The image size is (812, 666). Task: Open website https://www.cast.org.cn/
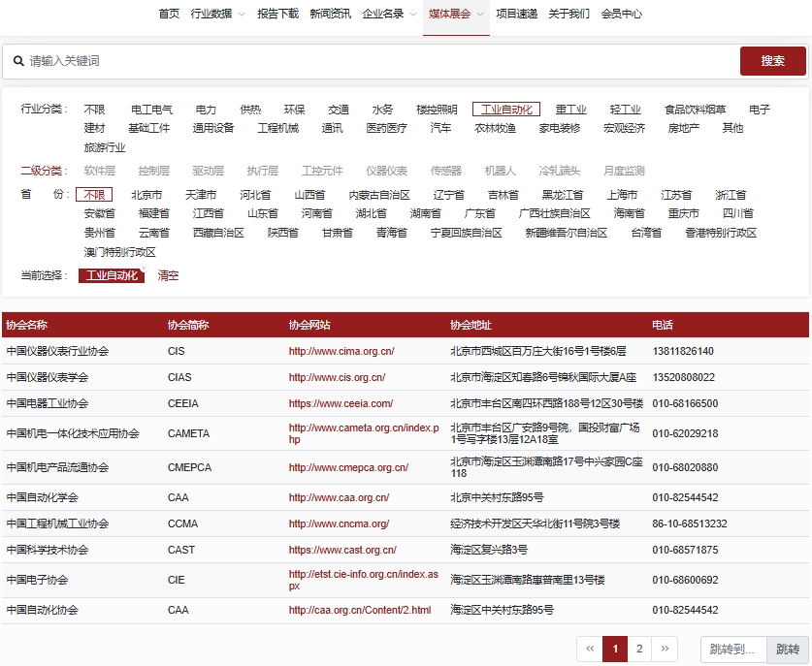[342, 550]
